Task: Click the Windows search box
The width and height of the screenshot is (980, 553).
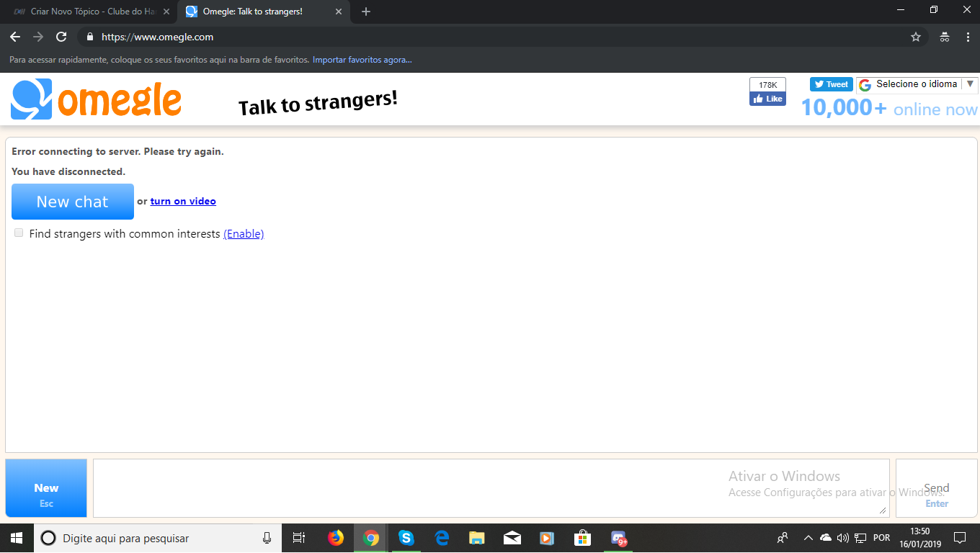Action: (x=159, y=538)
